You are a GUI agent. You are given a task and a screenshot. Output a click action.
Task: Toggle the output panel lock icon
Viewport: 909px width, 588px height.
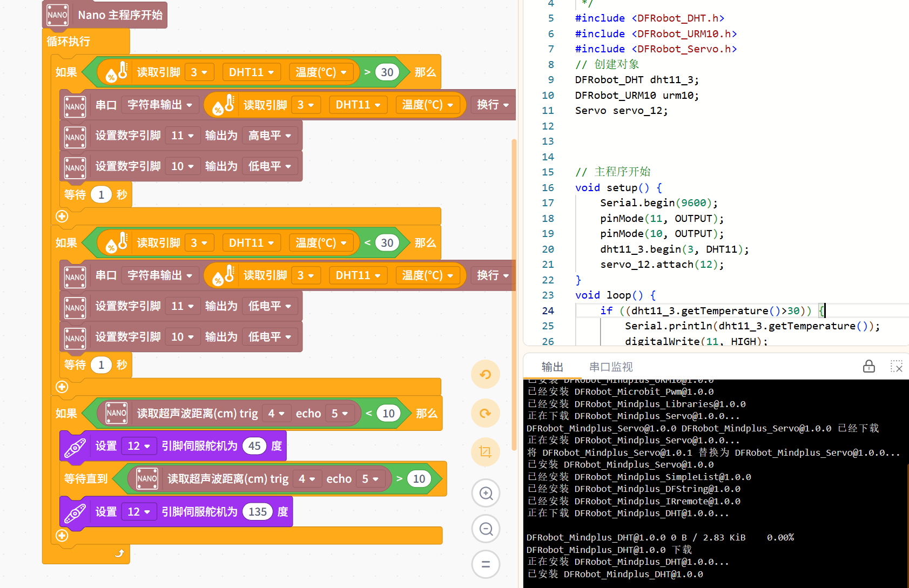pos(868,367)
